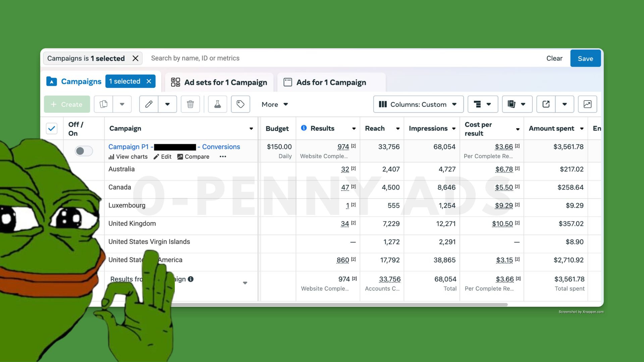Save the current filter

pos(585,58)
